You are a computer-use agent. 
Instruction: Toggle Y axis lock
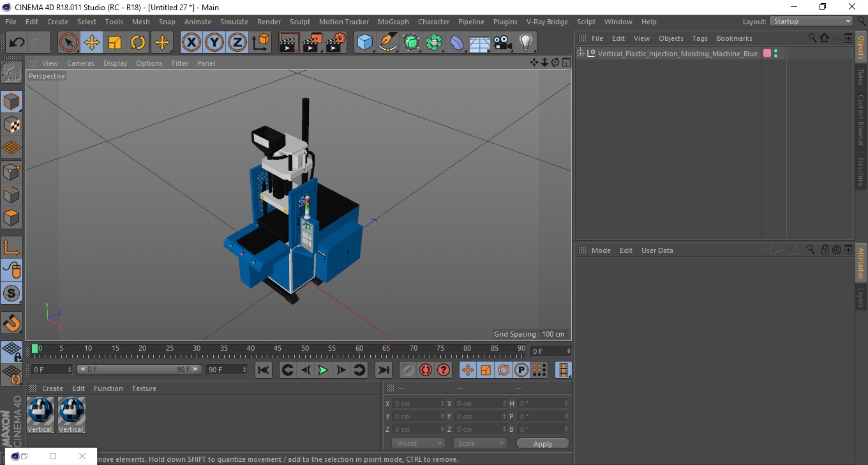pyautogui.click(x=214, y=43)
